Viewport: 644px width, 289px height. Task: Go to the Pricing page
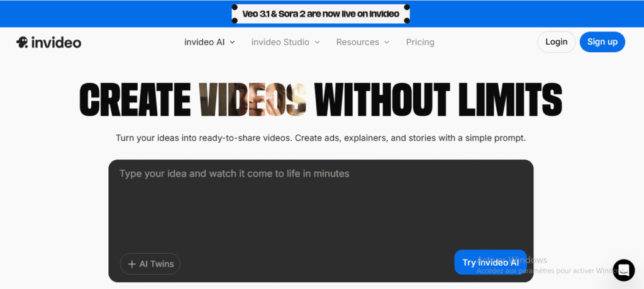pos(420,42)
